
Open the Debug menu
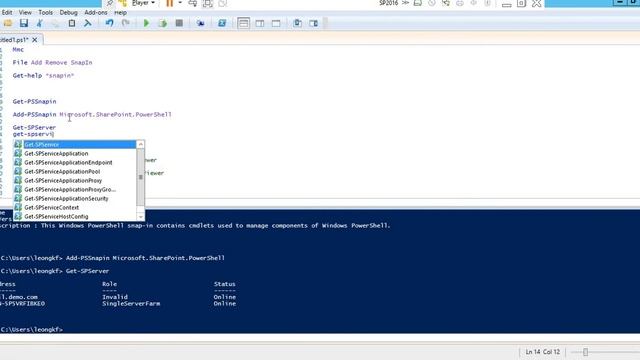(68, 13)
